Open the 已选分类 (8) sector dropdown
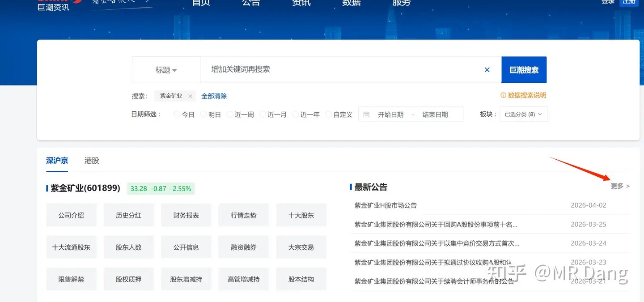The width and height of the screenshot is (644, 302). pos(523,114)
